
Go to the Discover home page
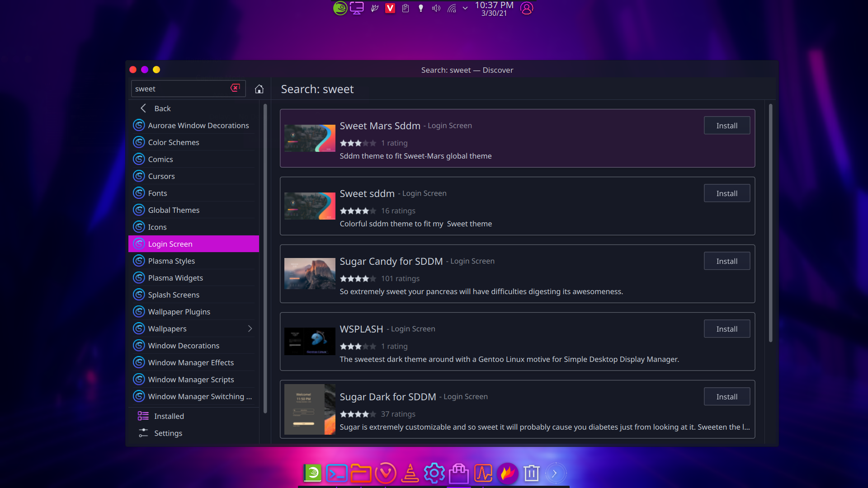pyautogui.click(x=259, y=89)
